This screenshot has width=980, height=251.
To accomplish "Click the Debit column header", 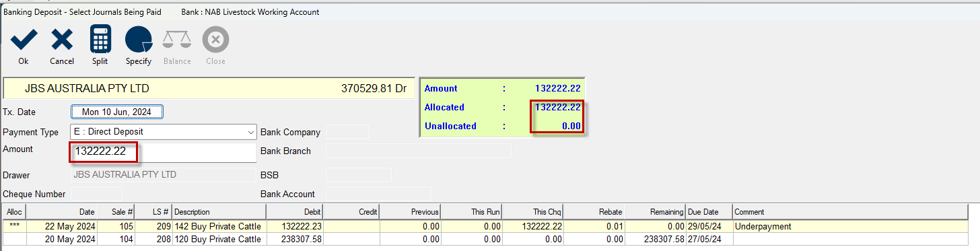I will coord(295,212).
